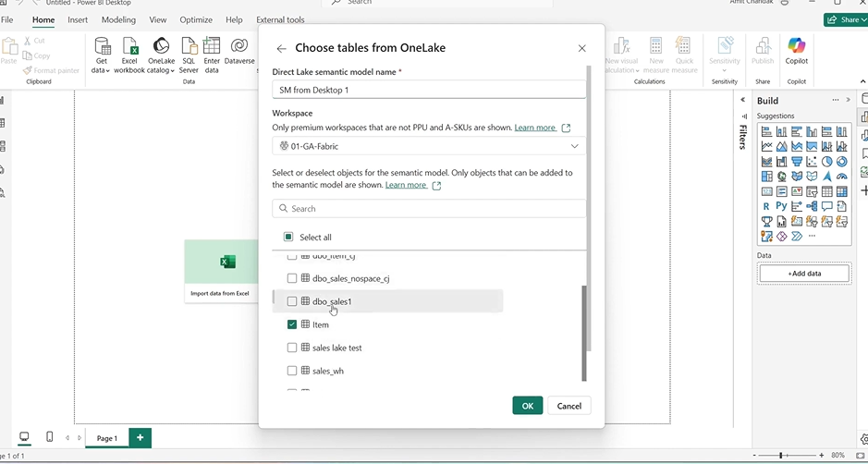Show more visuals via the gallery ellipsis
The height and width of the screenshot is (464, 868).
click(x=812, y=237)
